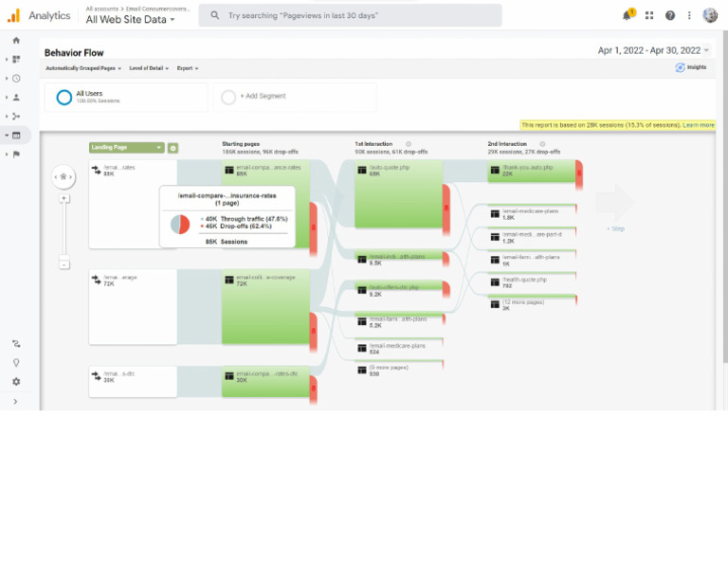The image size is (728, 563).
Task: Click the Add Segment circle
Action: pos(228,97)
